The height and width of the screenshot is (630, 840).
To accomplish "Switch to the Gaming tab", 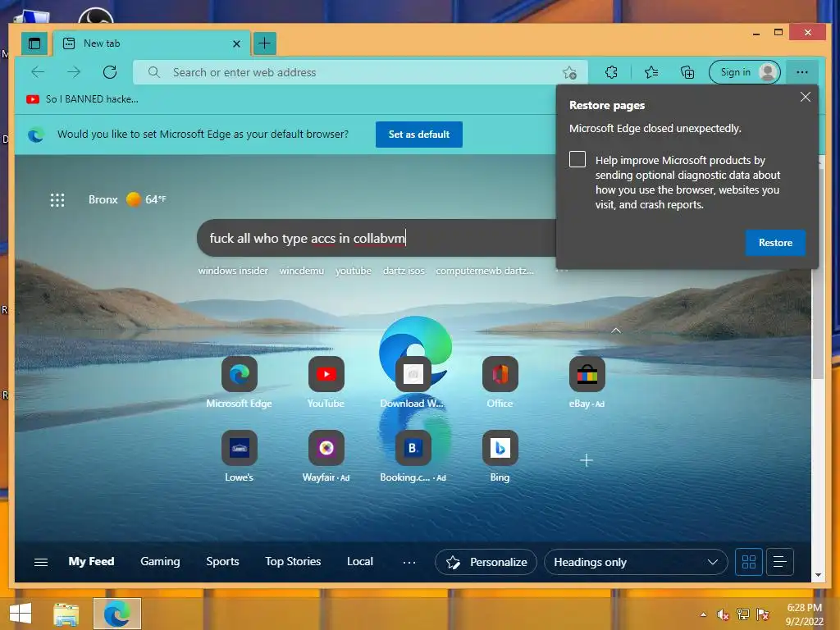I will 160,561.
